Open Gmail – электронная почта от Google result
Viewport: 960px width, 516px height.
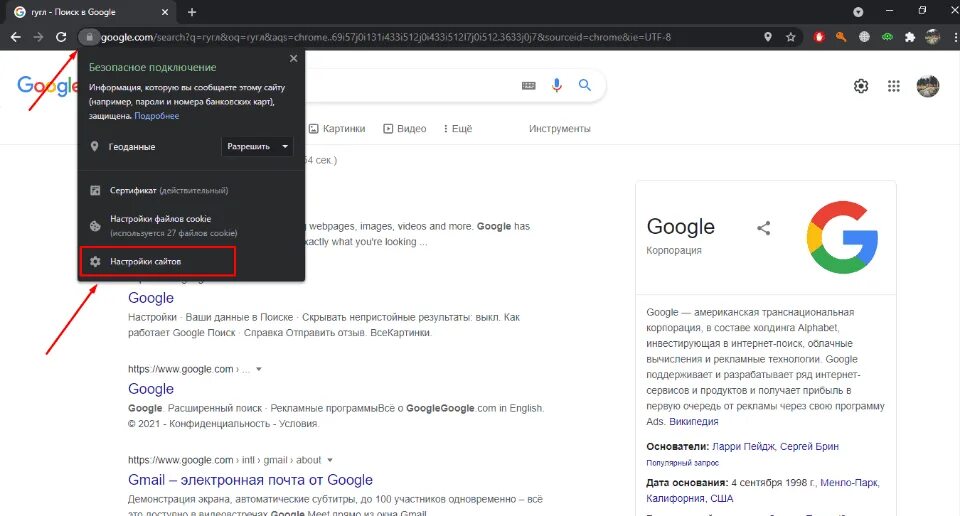[250, 480]
